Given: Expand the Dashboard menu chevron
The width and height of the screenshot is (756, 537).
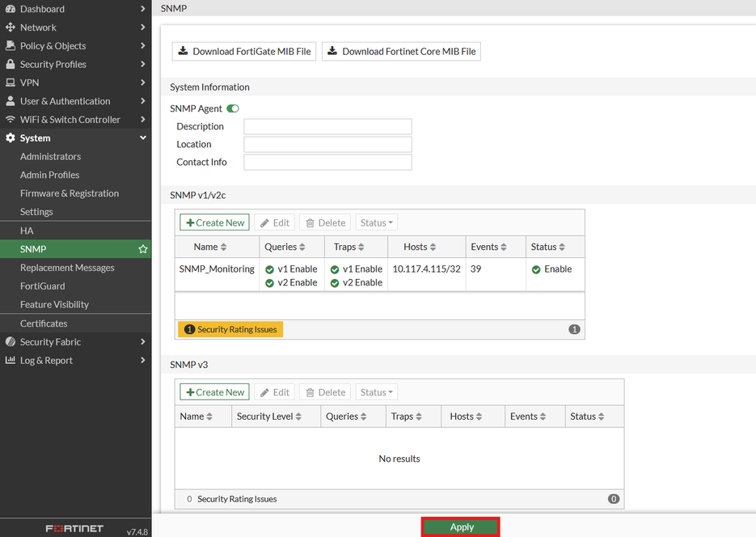Looking at the screenshot, I should (143, 9).
